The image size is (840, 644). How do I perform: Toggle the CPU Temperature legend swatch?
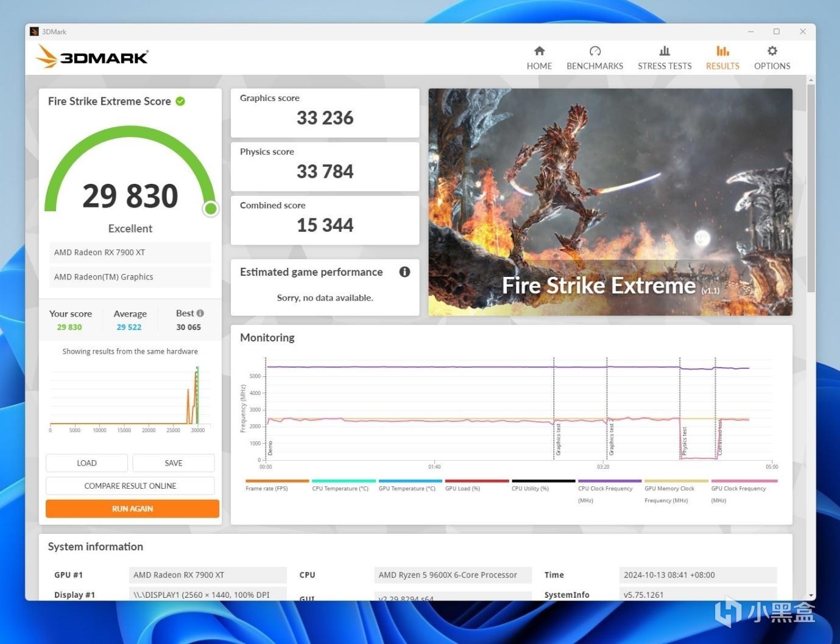click(344, 481)
